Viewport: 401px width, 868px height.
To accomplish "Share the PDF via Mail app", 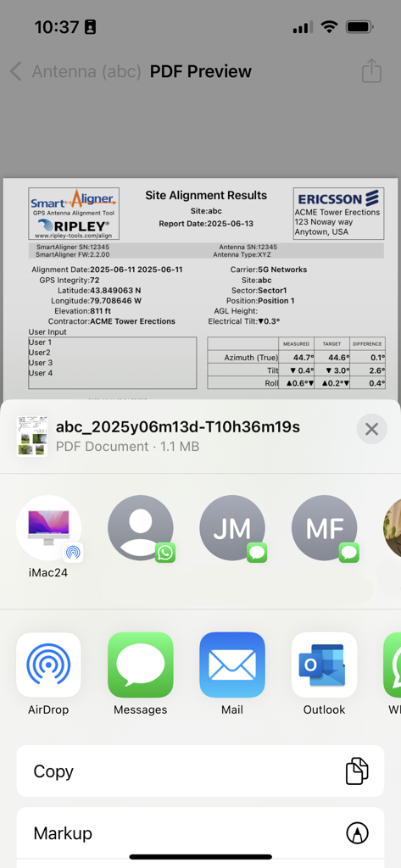I will click(x=232, y=665).
